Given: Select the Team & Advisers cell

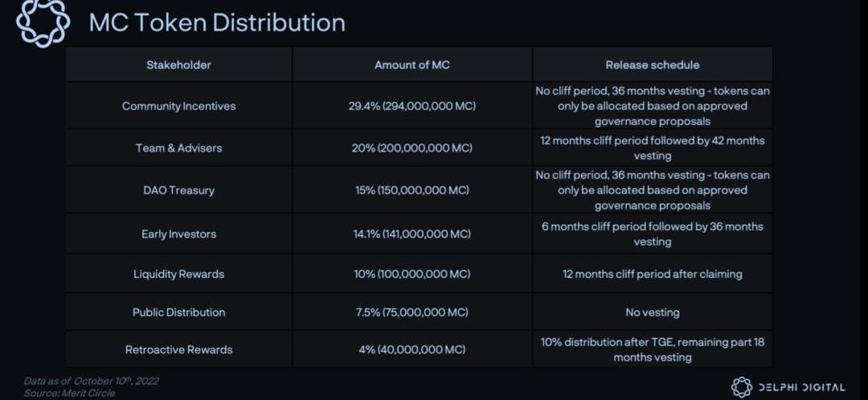Looking at the screenshot, I should pos(178,148).
